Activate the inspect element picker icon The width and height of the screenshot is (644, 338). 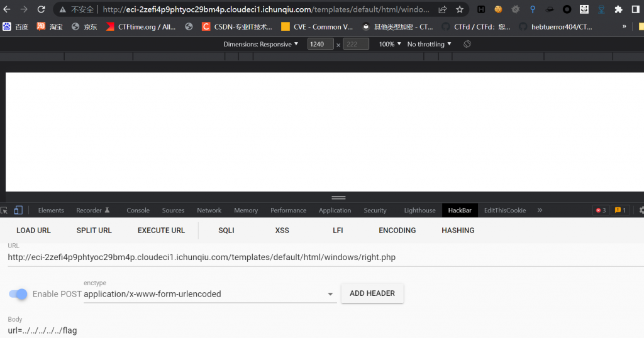coord(4,210)
